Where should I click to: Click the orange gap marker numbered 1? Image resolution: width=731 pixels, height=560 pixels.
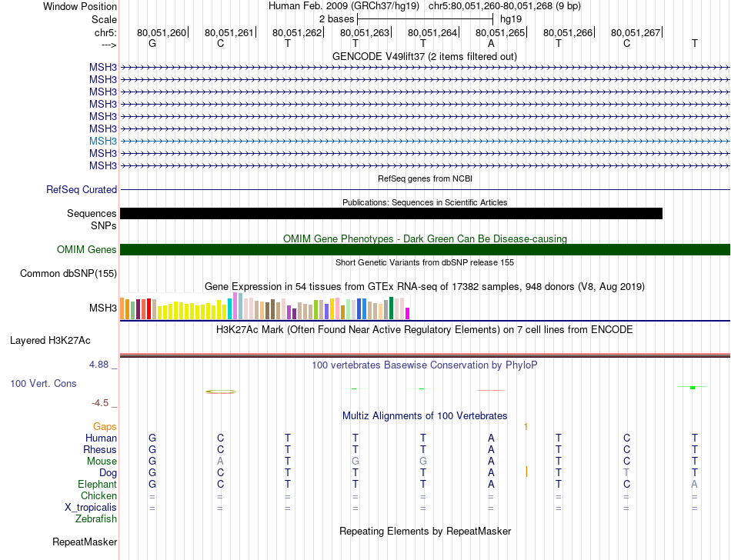(526, 427)
